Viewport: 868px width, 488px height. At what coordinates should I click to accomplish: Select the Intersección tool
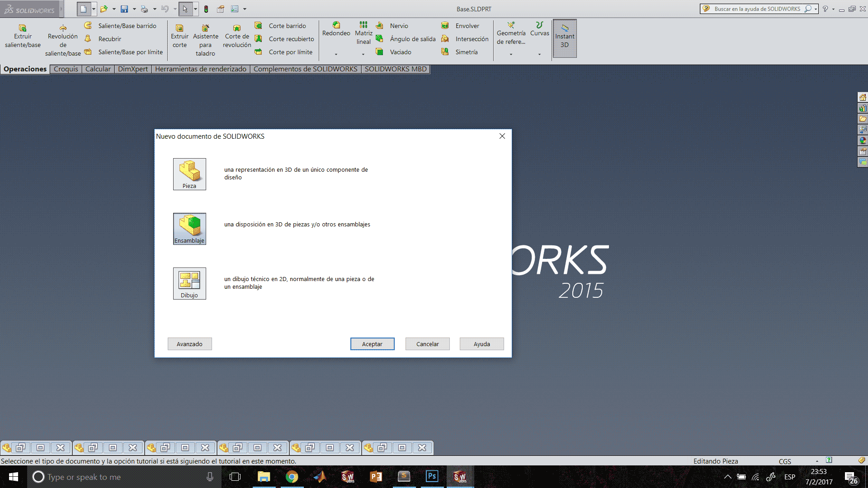tap(465, 39)
